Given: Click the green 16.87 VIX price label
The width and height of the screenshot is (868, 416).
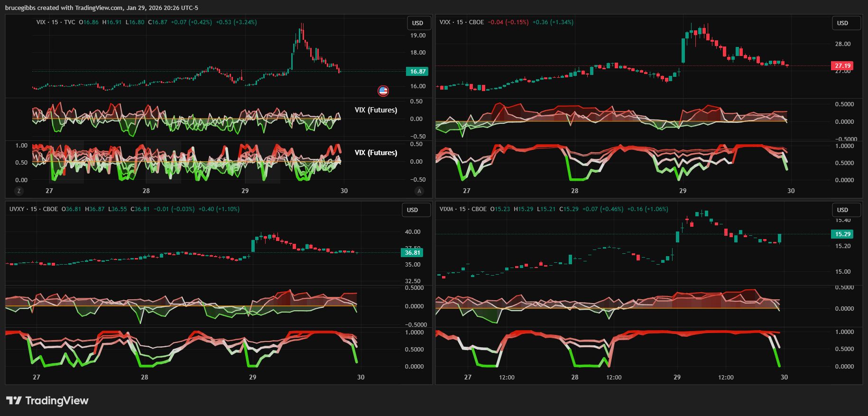Looking at the screenshot, I should click(x=417, y=72).
